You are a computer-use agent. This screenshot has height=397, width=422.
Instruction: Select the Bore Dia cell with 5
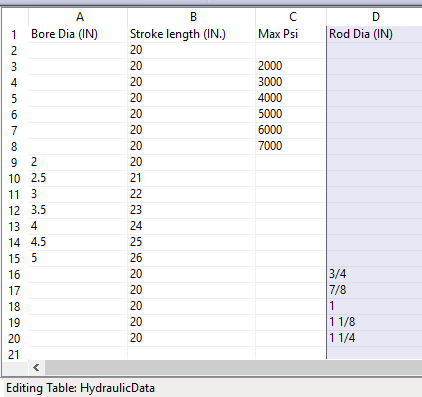pyautogui.click(x=78, y=258)
